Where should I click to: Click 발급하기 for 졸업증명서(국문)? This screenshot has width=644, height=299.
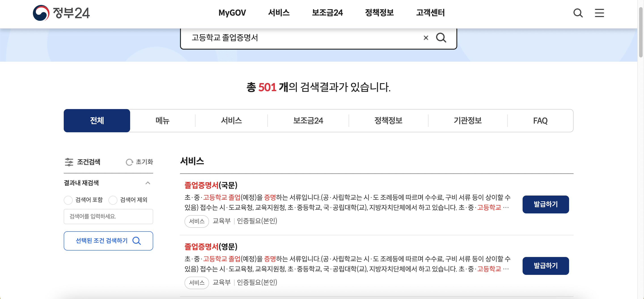tap(546, 204)
